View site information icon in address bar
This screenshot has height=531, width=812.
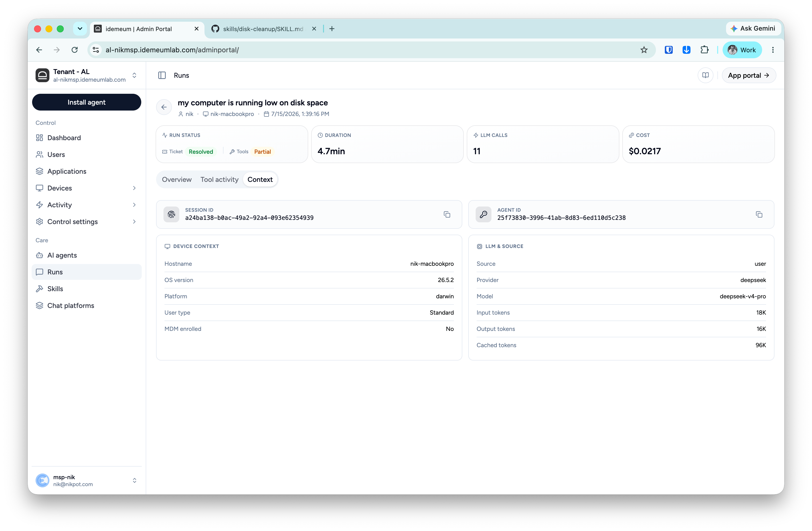96,50
